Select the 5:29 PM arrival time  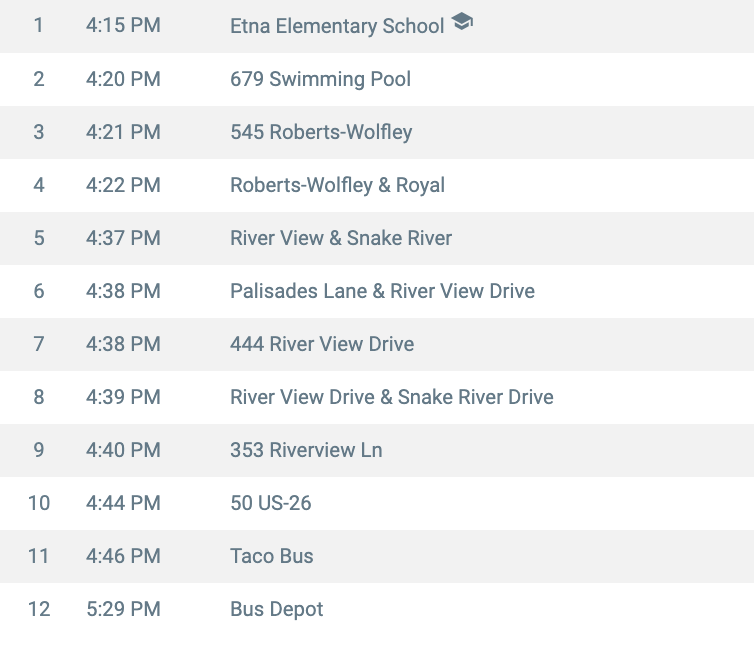[x=123, y=609]
